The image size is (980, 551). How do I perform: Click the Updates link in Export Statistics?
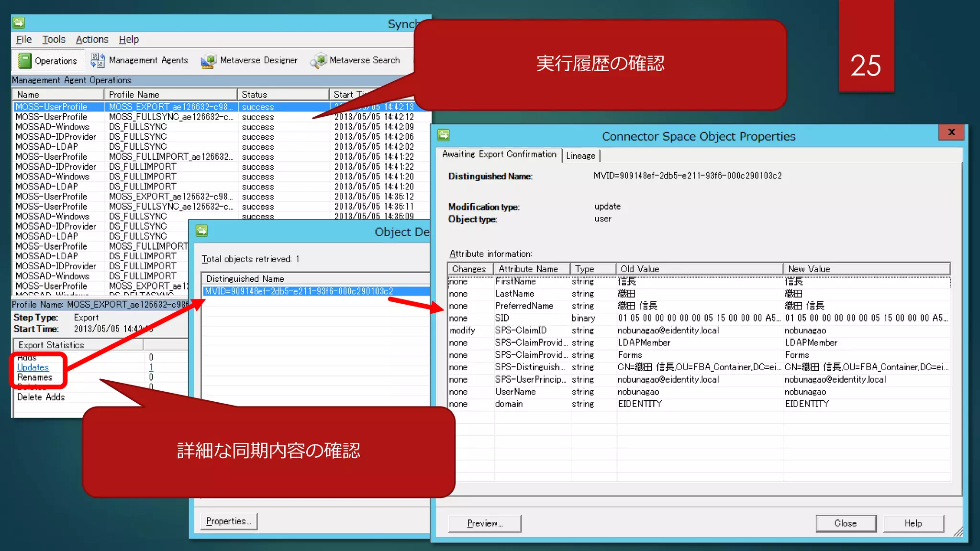tap(33, 367)
